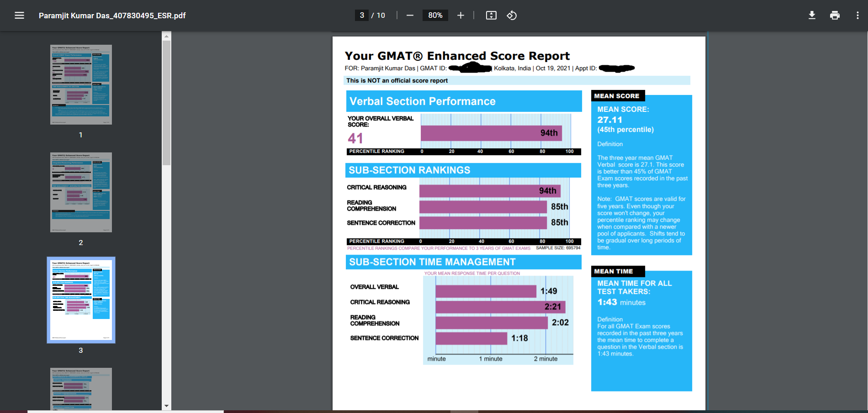Click inside the page number input field
The height and width of the screenshot is (413, 868).
(x=362, y=15)
